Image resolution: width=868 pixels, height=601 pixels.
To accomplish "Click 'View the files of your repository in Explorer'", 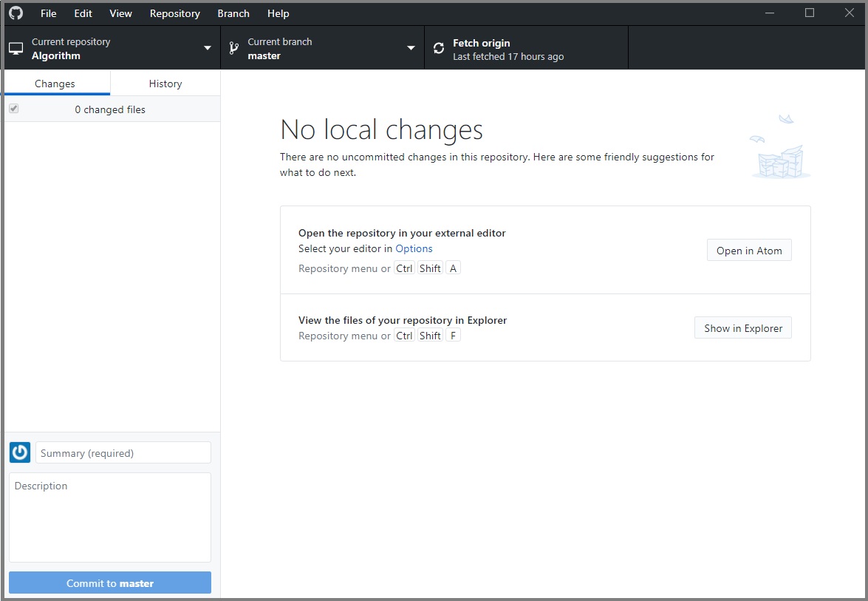I will (x=403, y=320).
